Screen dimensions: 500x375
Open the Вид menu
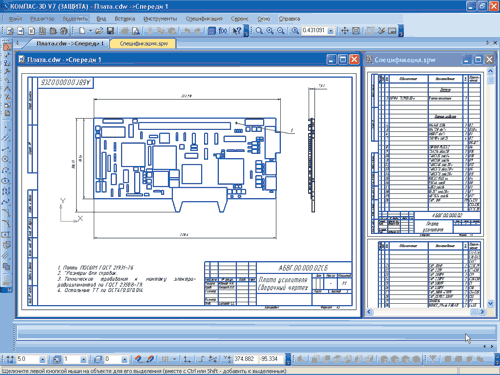(x=101, y=19)
